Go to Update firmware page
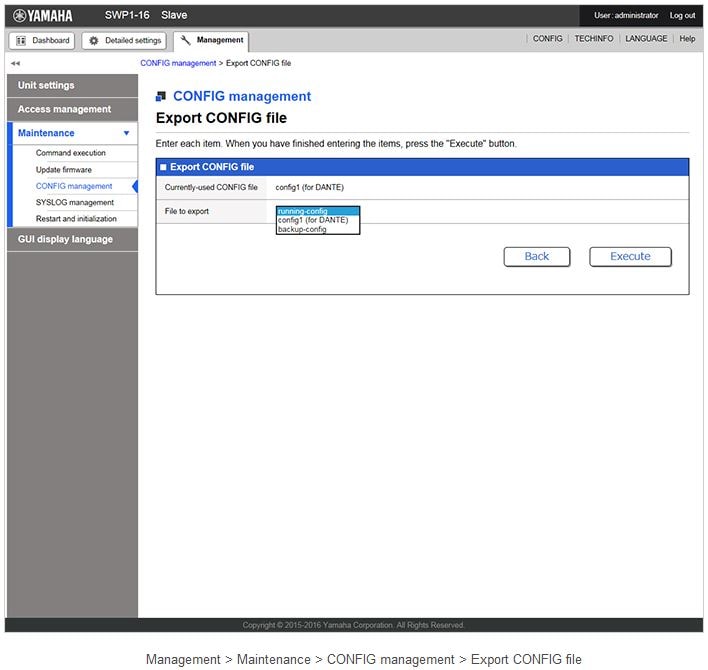The width and height of the screenshot is (708, 670). (64, 170)
